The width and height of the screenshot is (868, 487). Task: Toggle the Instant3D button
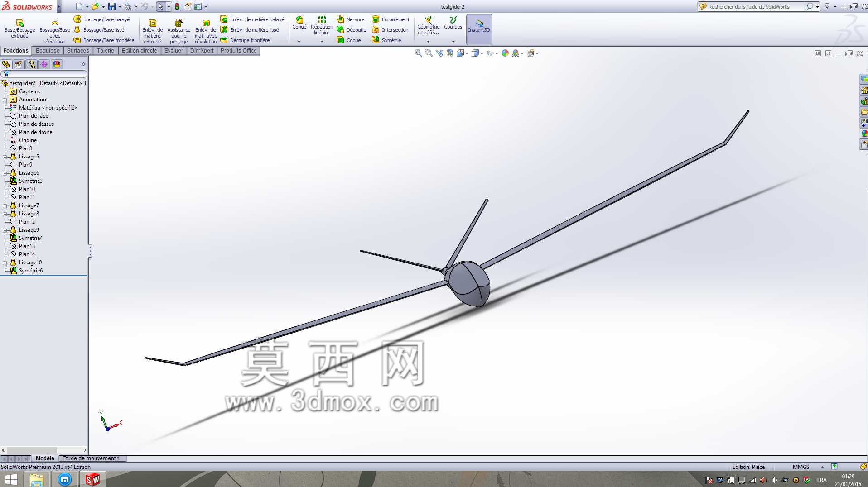pyautogui.click(x=479, y=29)
